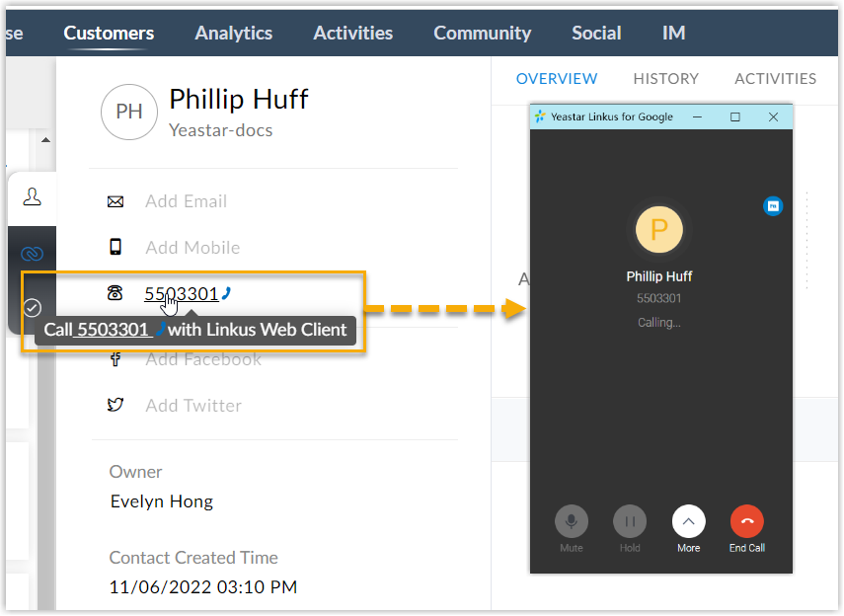Open the Customers tab
The height and width of the screenshot is (616, 844).
point(109,33)
